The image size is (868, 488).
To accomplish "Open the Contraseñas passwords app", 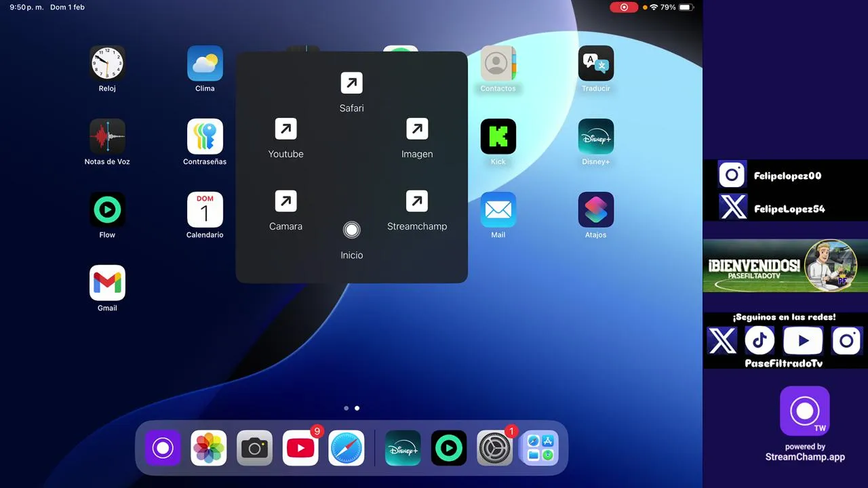I will tap(205, 136).
